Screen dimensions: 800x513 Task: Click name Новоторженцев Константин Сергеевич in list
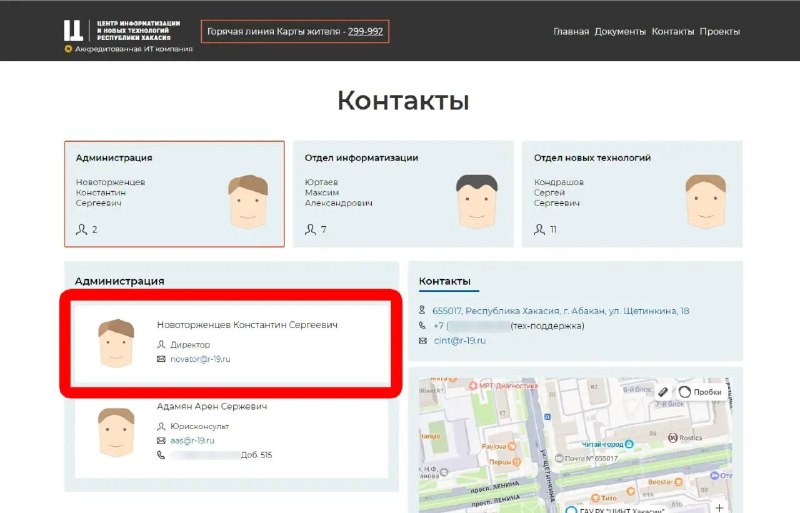point(247,325)
